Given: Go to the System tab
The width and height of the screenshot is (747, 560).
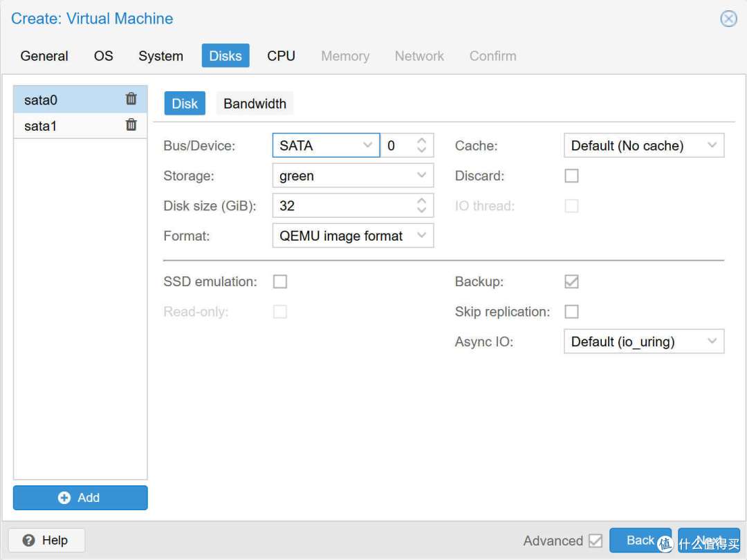Looking at the screenshot, I should coord(160,56).
